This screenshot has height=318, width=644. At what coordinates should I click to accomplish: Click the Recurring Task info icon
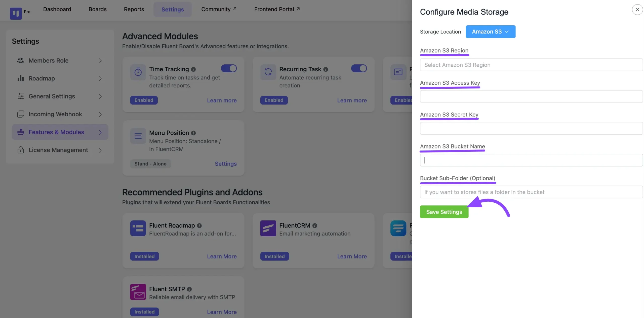(326, 69)
